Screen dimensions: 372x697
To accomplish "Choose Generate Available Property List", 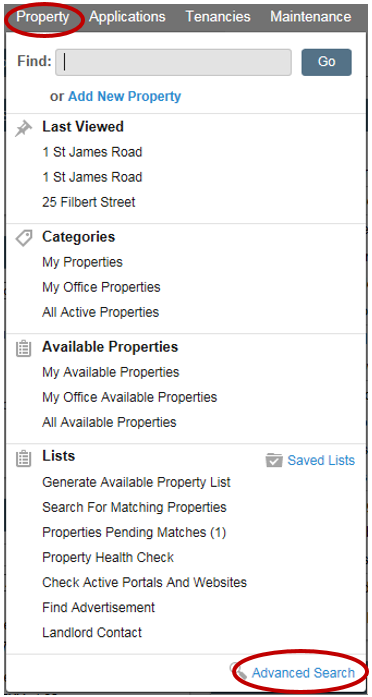I will pyautogui.click(x=136, y=482).
